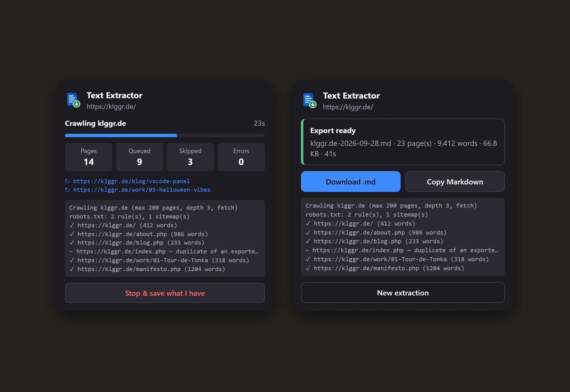Click the Text Extractor logo in the export-ready panel
Viewport: 570px width, 392px height.
(x=310, y=100)
